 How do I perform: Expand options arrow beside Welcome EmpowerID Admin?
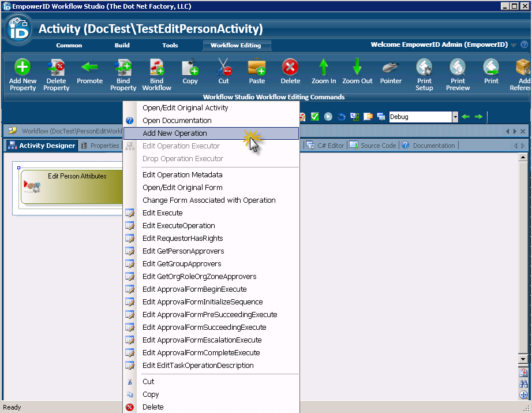pos(514,45)
